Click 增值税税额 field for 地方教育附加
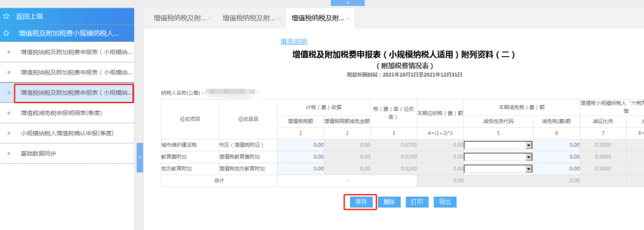The width and height of the screenshot is (644, 230). coord(301,169)
